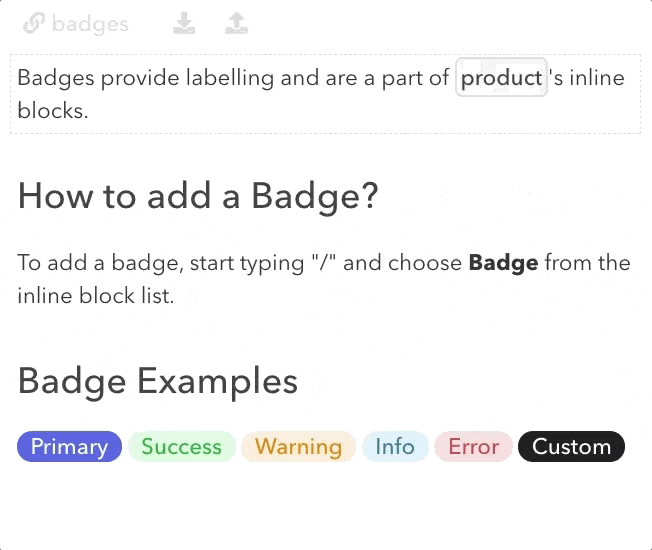The image size is (652, 550).
Task: Click the Primary badge
Action: click(69, 446)
